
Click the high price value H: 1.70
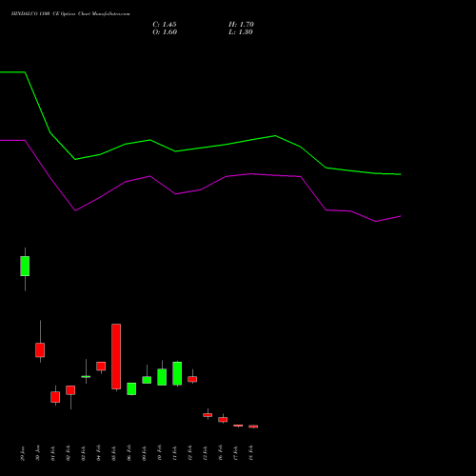coord(241,25)
